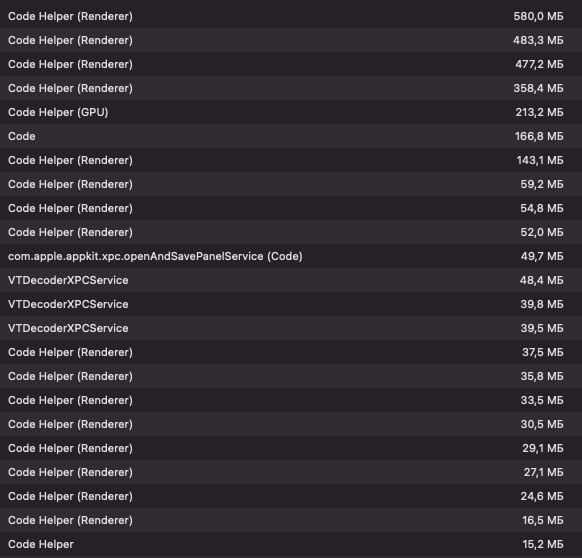Select the Code Helper (Renderer) row using 16,5 МБ
This screenshot has height=558, width=582.
click(291, 520)
